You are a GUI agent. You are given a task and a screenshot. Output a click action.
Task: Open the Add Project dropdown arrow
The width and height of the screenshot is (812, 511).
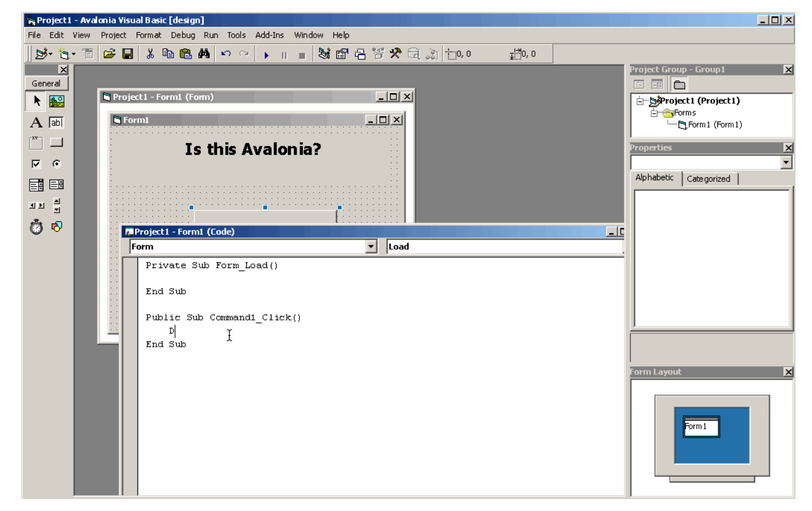click(50, 54)
